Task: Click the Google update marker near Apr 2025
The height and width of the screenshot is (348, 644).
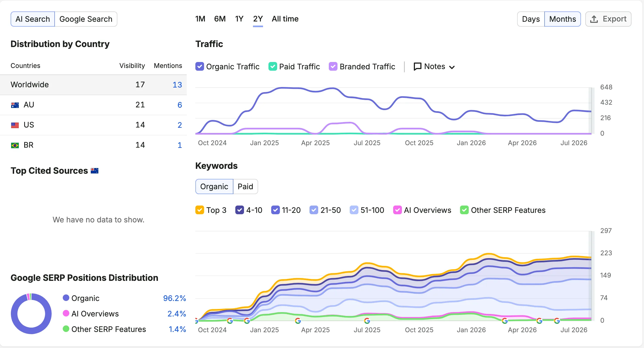Action: [x=298, y=321]
